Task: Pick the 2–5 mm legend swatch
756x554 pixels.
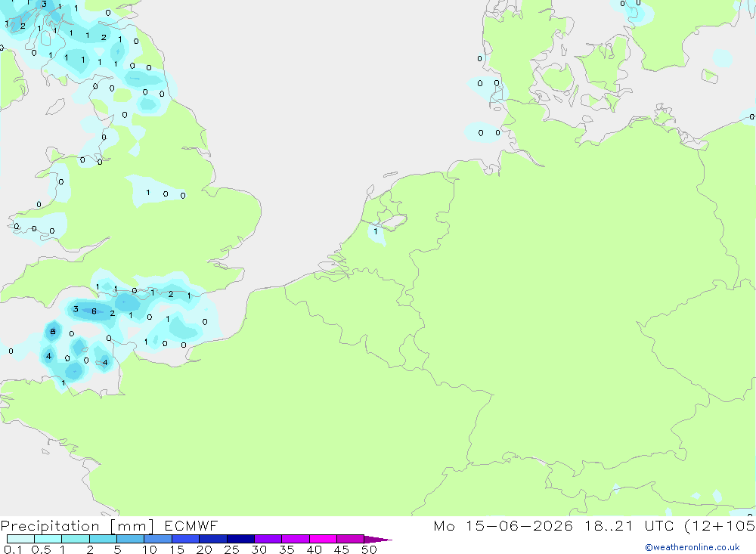Action: pos(103,539)
